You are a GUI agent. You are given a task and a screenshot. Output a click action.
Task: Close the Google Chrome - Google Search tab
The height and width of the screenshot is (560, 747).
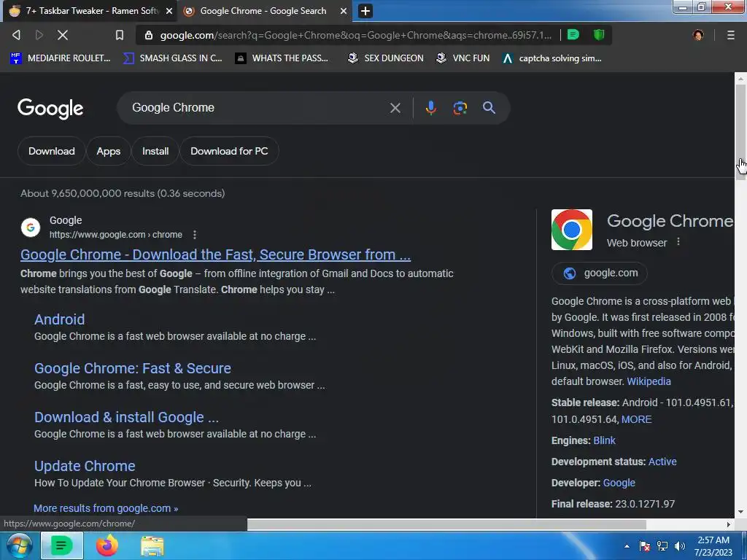(x=343, y=11)
